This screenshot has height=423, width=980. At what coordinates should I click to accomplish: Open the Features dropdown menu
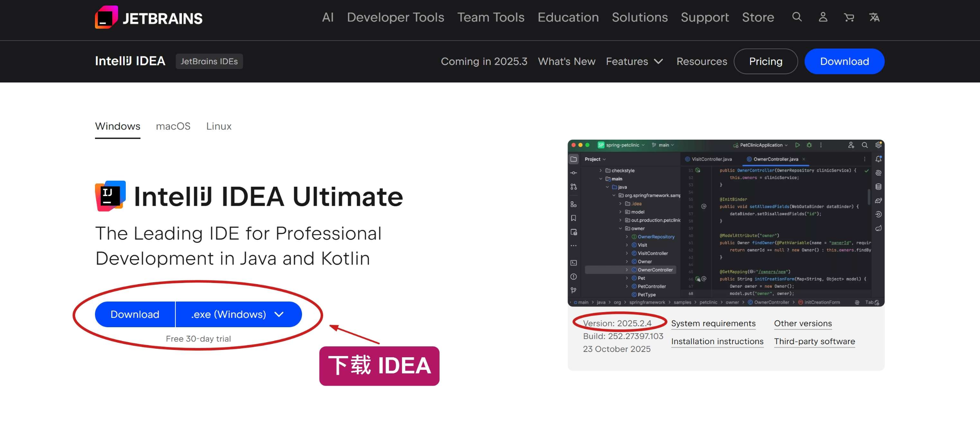(x=634, y=61)
